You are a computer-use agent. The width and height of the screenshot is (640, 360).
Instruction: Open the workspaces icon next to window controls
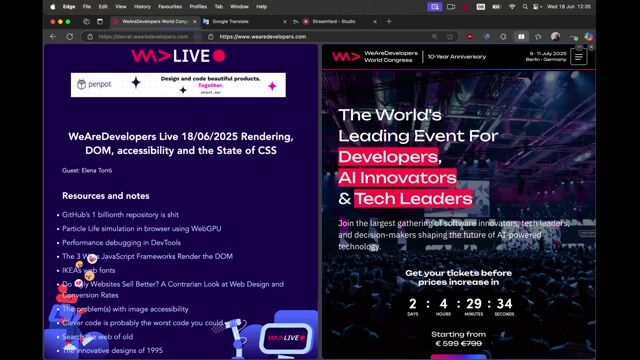pyautogui.click(x=86, y=21)
